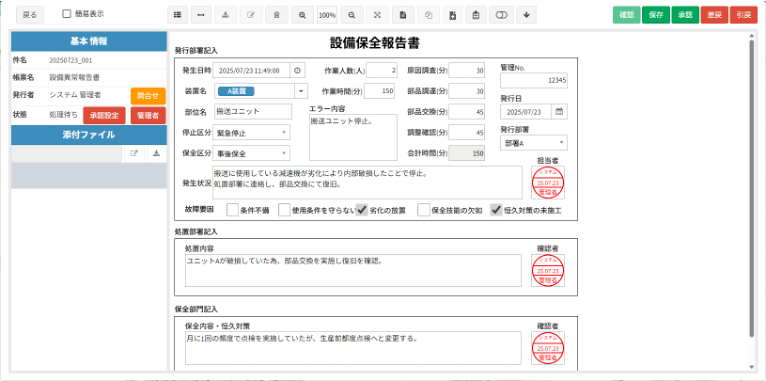Viewport: 766px width, 381px height.
Task: Click the 部品交換(分) input field
Action: (467, 111)
